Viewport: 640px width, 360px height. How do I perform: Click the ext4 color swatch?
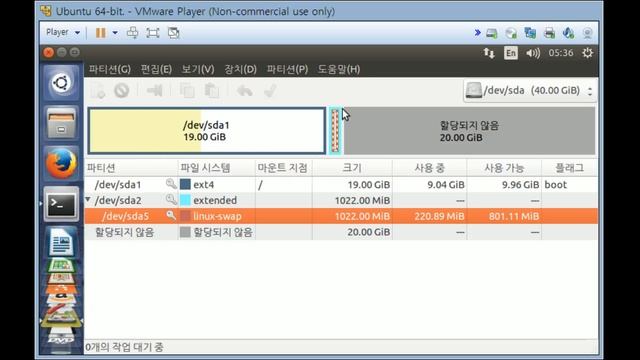185,184
